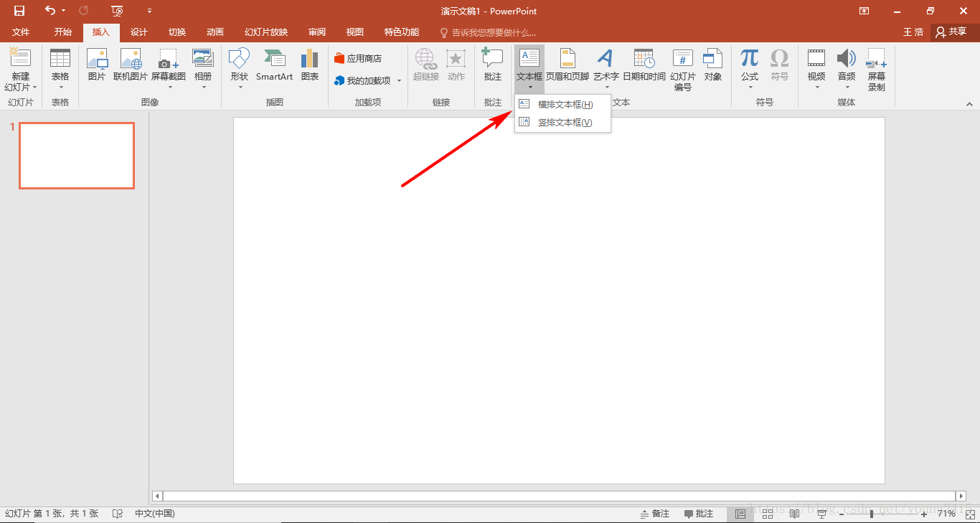Switch to the 视图 view tab
Screen dimensions: 980x523
(355, 32)
